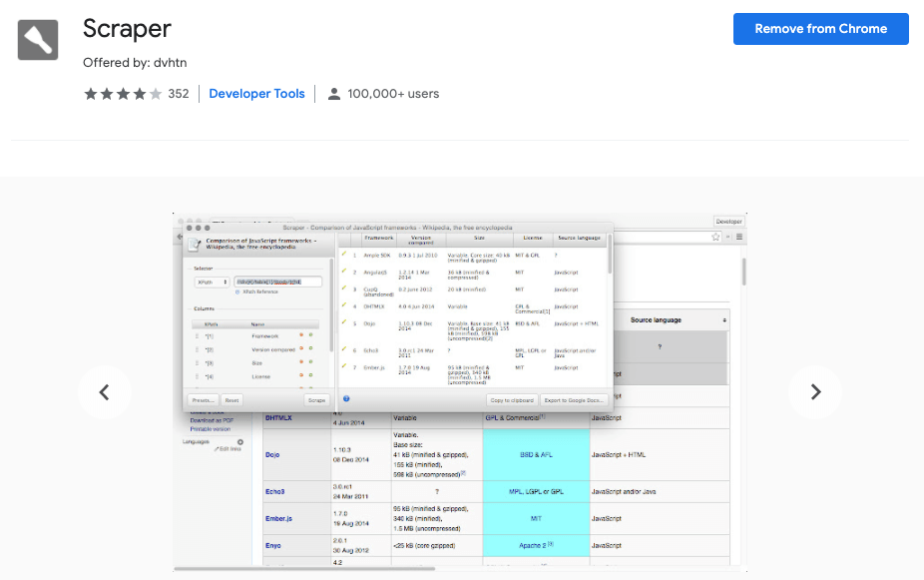Click the Ember.js link in Wikipedia table
924x580 pixels.
(278, 519)
